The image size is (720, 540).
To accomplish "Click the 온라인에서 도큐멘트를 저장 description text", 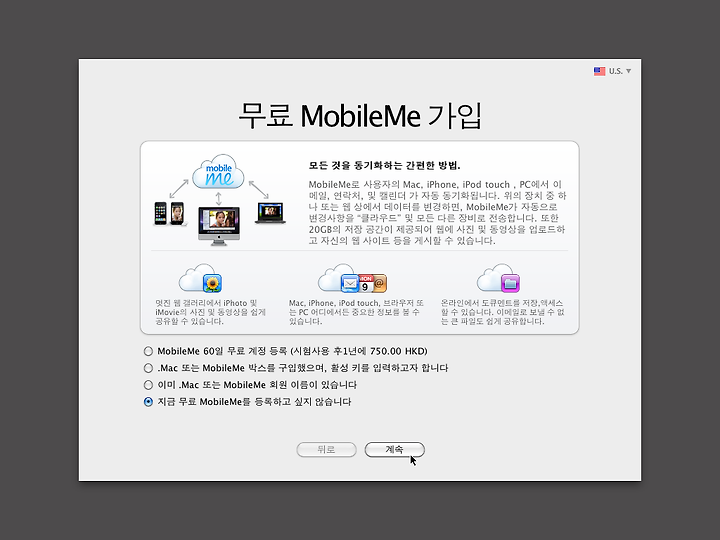I will click(x=502, y=312).
